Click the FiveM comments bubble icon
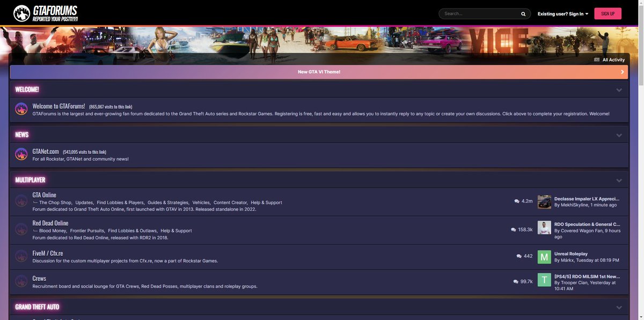Screen dimensions: 644x320 point(519,256)
